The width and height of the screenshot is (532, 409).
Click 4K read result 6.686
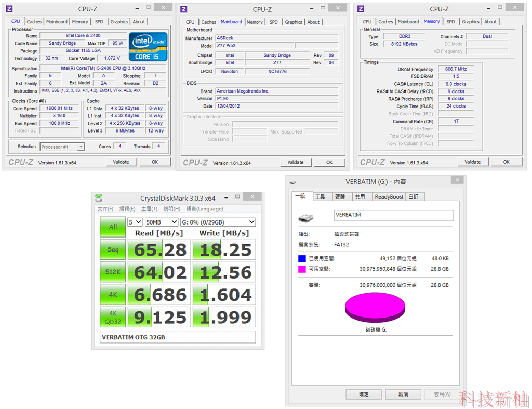point(159,295)
